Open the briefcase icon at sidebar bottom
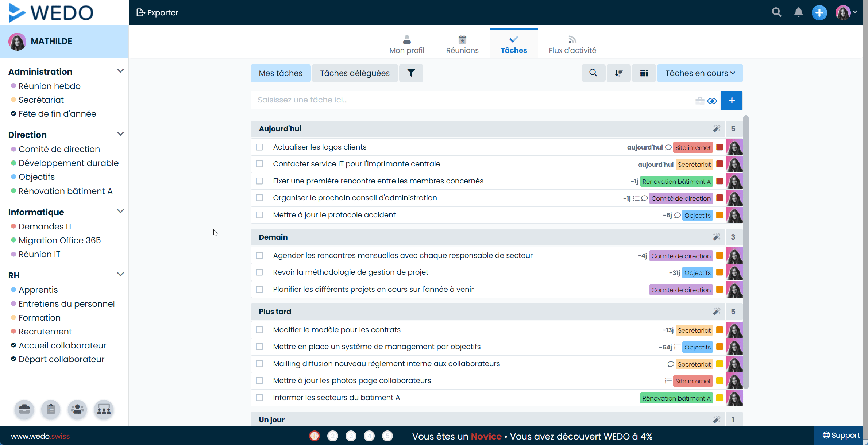The width and height of the screenshot is (868, 445). (24, 409)
